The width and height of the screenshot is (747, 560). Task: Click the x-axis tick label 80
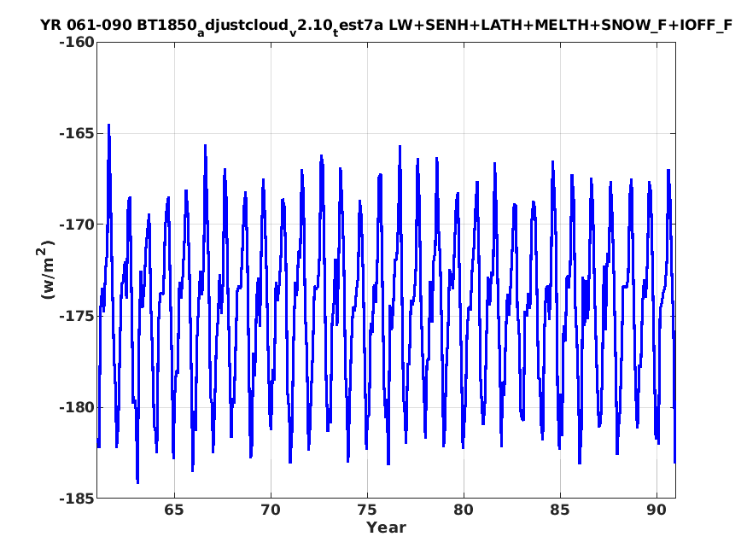[464, 510]
